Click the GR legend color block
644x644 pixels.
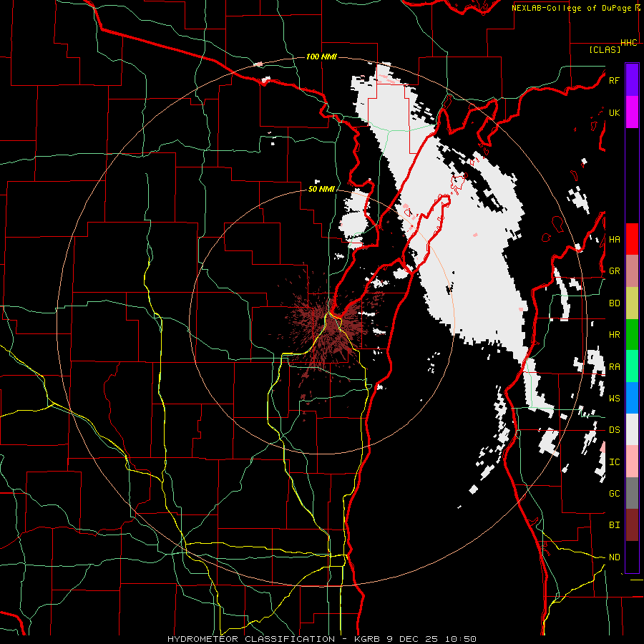pyautogui.click(x=632, y=270)
